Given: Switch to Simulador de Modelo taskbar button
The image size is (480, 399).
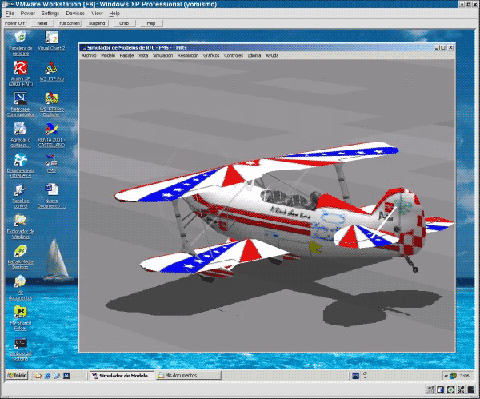Looking at the screenshot, I should coord(122,375).
